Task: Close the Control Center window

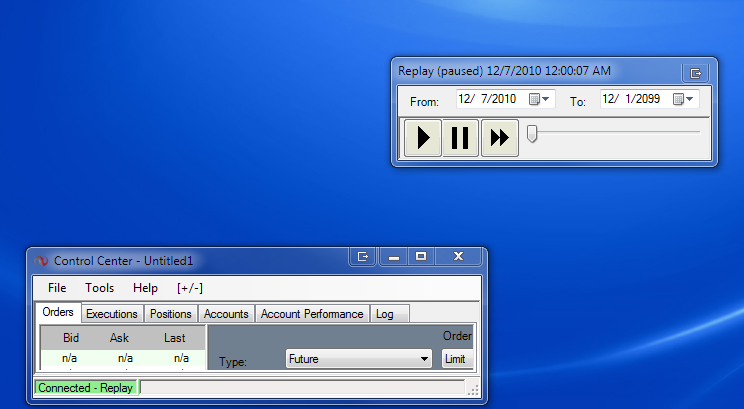Action: [458, 257]
